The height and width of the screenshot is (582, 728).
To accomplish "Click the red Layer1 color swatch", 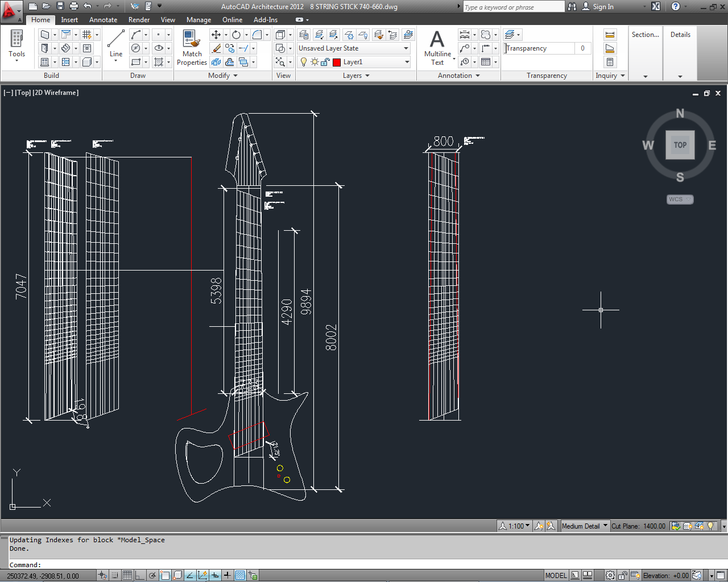I will 337,62.
